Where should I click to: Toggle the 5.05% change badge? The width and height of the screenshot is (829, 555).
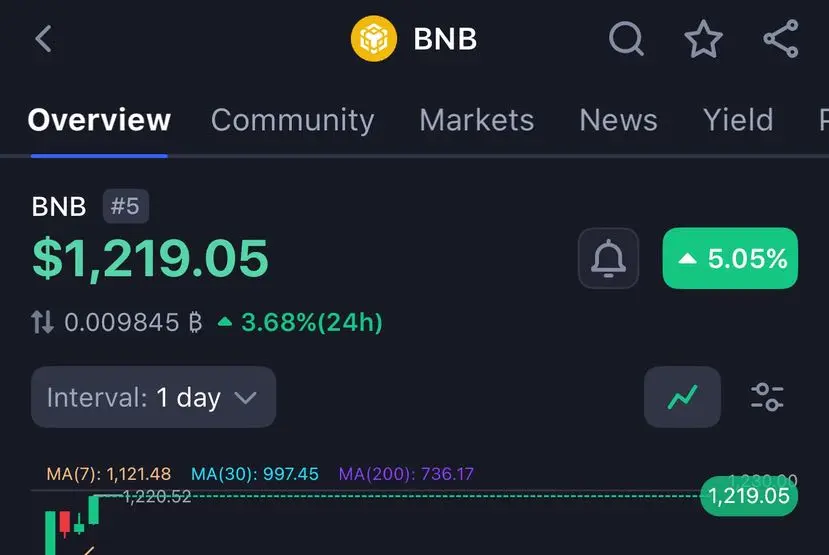730,258
